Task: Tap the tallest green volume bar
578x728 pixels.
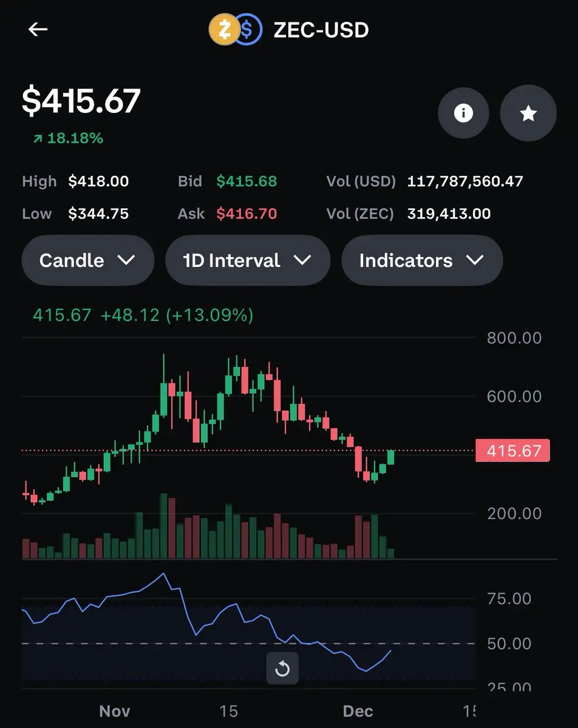Action: click(163, 526)
